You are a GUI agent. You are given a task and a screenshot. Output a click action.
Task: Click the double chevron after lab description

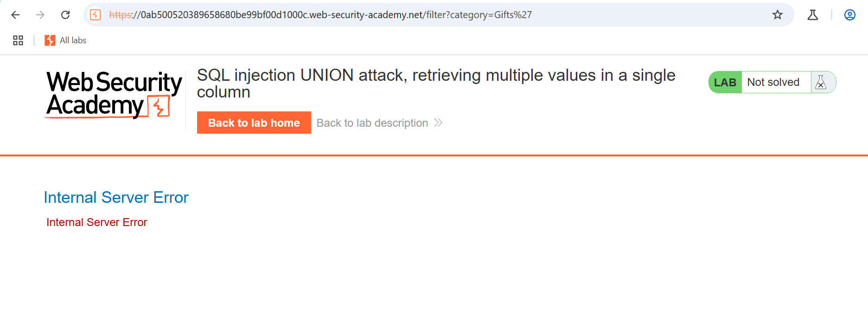point(438,123)
